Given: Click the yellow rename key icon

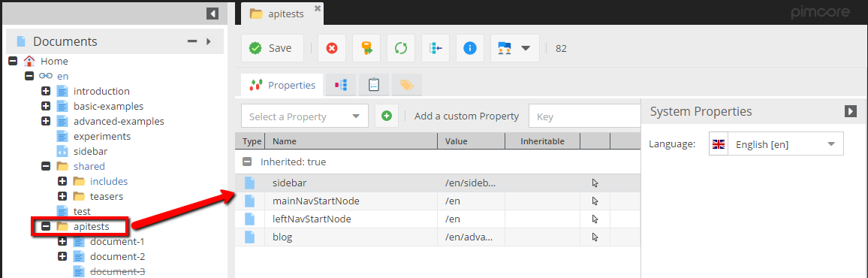Looking at the screenshot, I should (366, 48).
